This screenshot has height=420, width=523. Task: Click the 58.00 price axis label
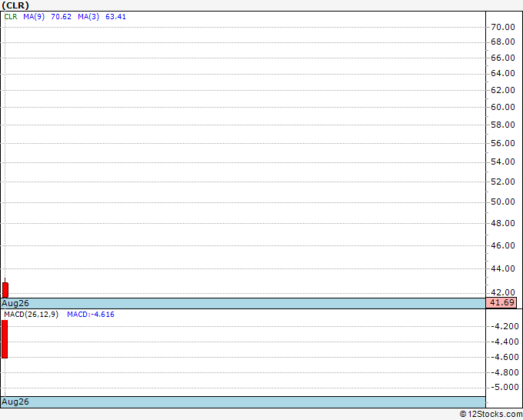point(503,125)
